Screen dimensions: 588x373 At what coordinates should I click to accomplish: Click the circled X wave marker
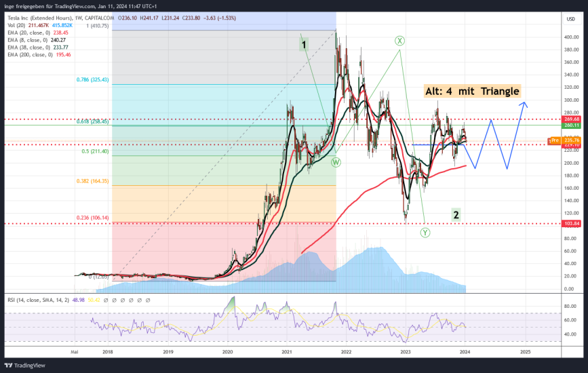pyautogui.click(x=400, y=41)
